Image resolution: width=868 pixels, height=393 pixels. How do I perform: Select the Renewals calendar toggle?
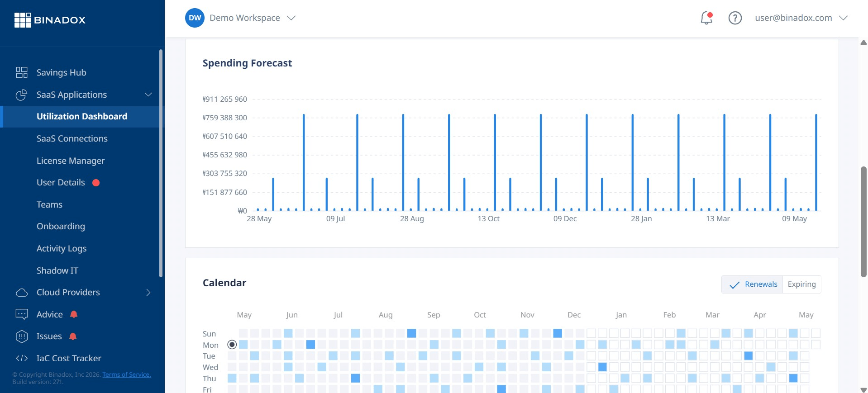(x=752, y=284)
